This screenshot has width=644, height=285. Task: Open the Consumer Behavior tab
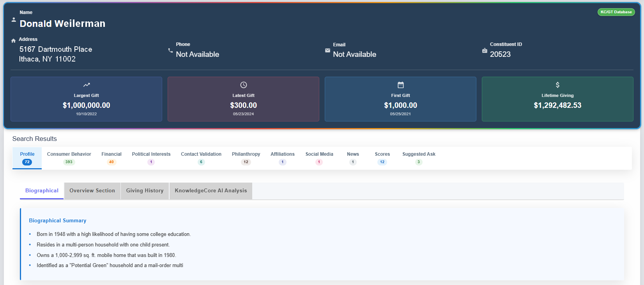[x=69, y=158]
